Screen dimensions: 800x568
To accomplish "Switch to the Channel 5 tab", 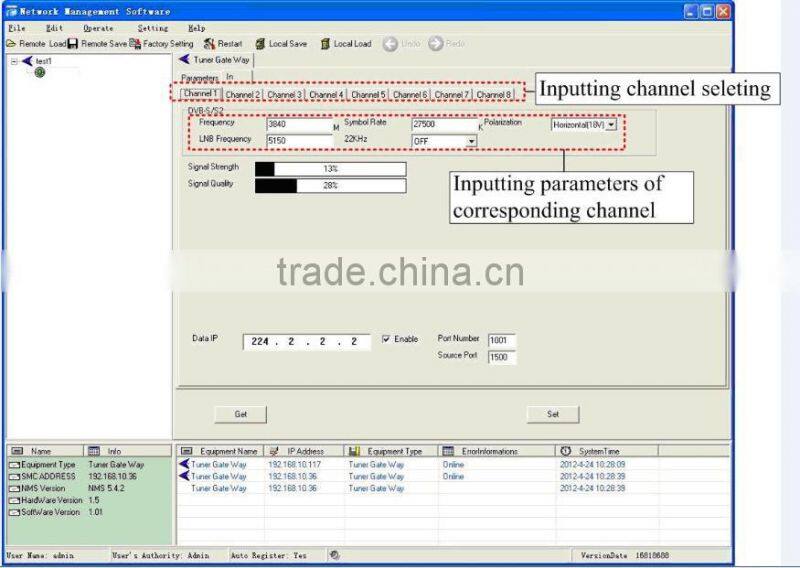I will tap(367, 94).
